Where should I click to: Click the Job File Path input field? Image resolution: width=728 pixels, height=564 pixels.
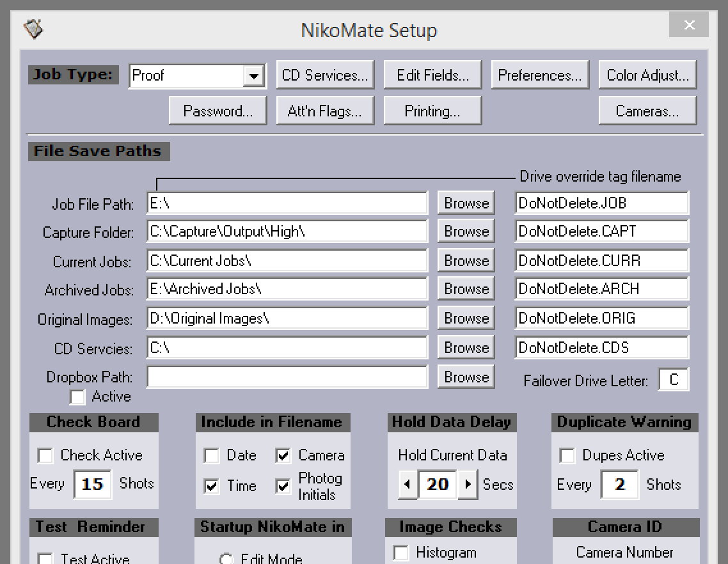(287, 203)
